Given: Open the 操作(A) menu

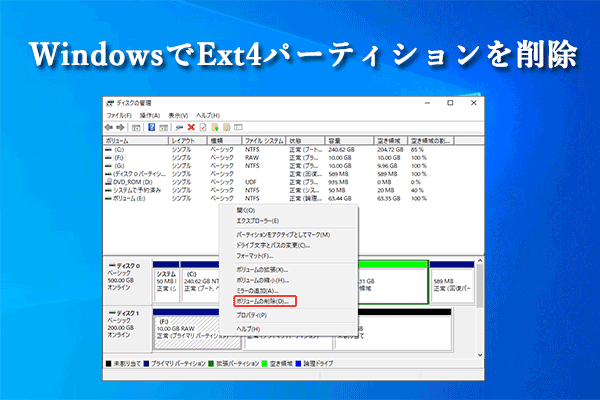Looking at the screenshot, I should tap(149, 115).
